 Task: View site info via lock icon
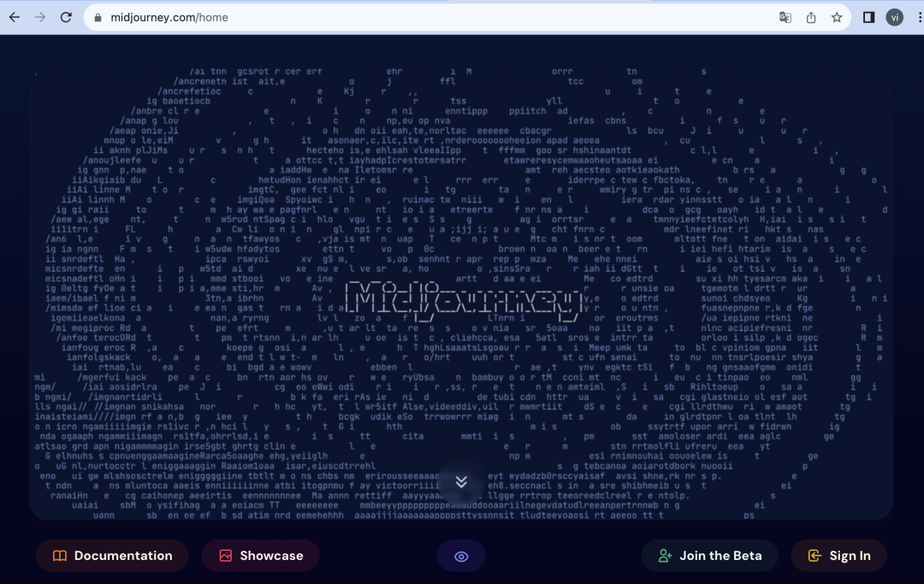tap(98, 17)
